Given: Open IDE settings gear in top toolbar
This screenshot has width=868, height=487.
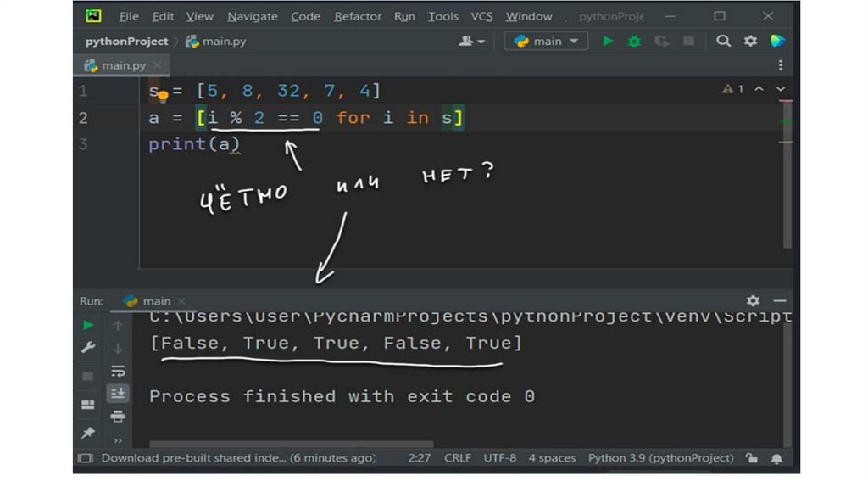Looking at the screenshot, I should [x=750, y=41].
